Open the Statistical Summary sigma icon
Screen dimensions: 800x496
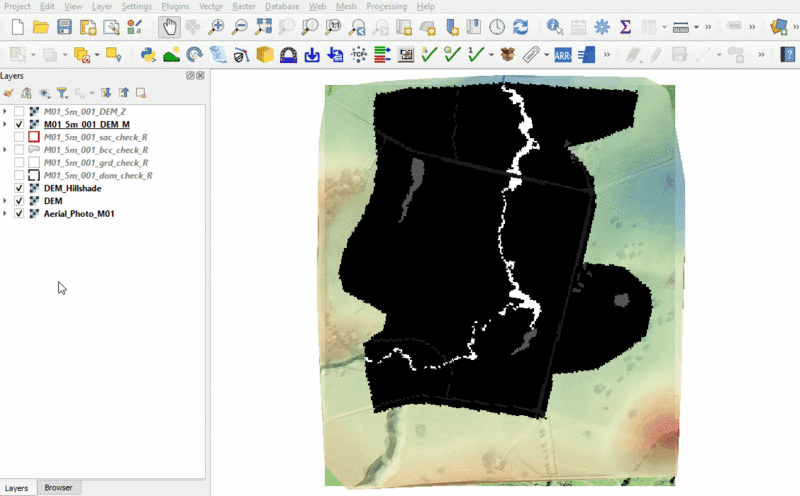click(x=626, y=27)
